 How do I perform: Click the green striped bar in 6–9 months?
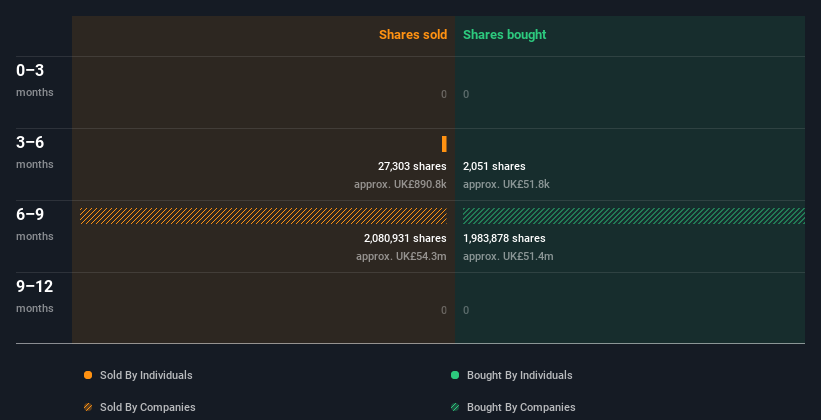[634, 216]
